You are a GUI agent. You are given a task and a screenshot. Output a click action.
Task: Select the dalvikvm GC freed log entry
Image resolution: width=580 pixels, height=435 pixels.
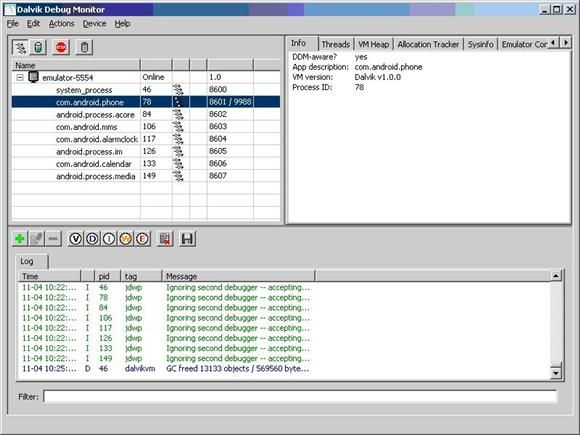(284, 368)
